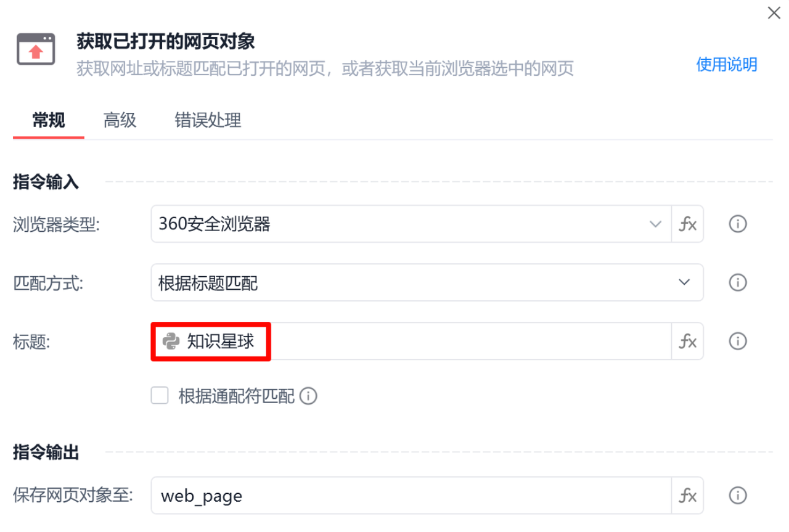Expand the 根据标题匹配 match method dropdown
Viewport: 789px width, 532px height.
click(x=427, y=282)
